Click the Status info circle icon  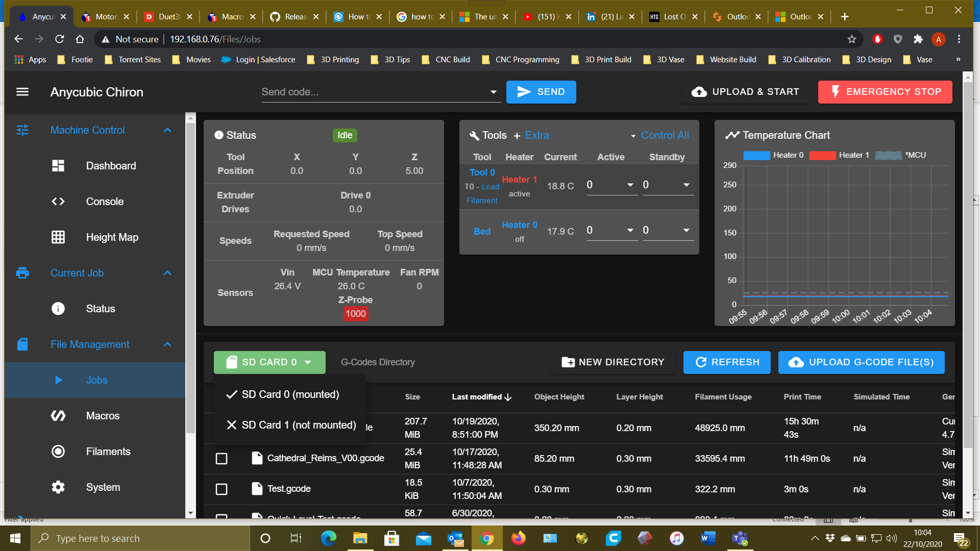pos(58,309)
